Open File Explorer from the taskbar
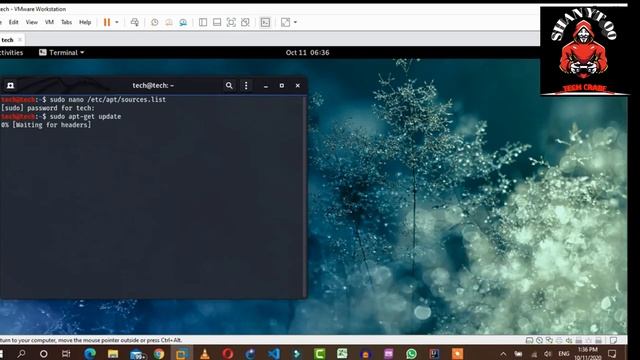640x360 pixels. point(113,353)
